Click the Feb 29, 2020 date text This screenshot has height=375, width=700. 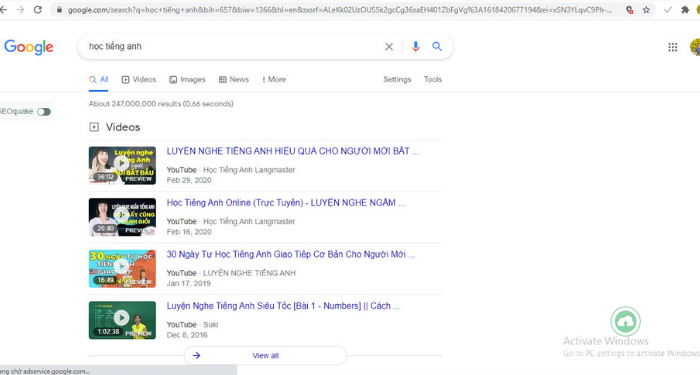pos(189,180)
